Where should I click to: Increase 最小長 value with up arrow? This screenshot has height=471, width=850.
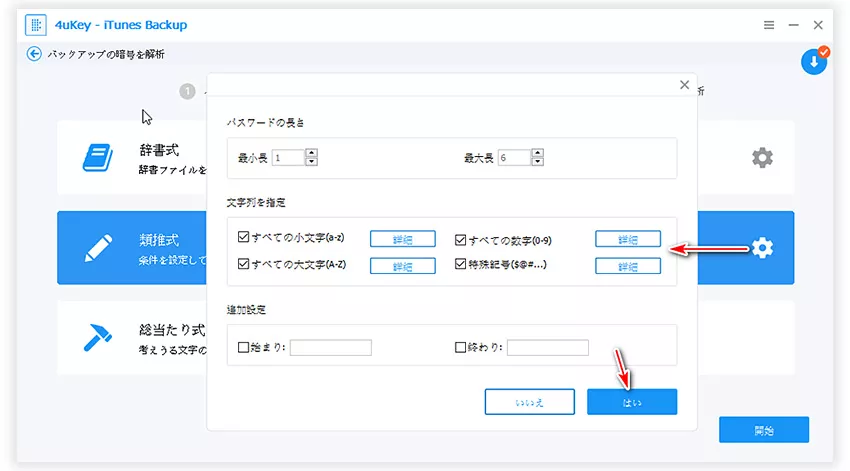coord(312,153)
